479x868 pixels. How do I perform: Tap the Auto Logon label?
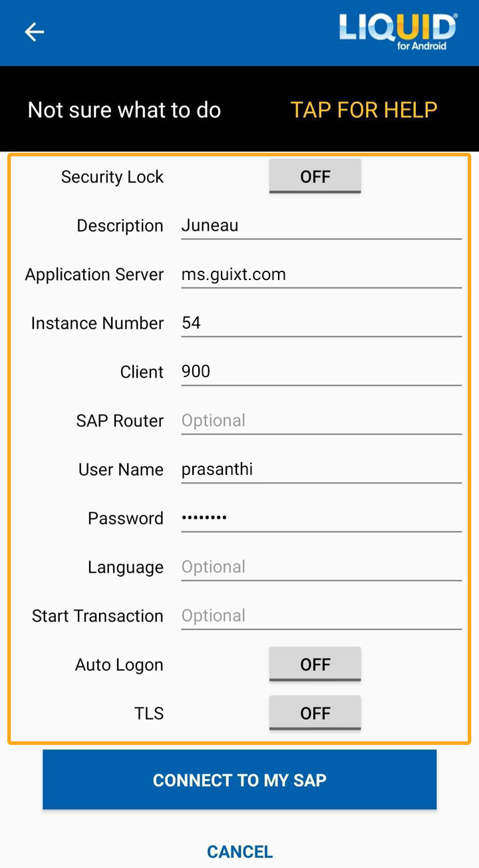coord(119,665)
